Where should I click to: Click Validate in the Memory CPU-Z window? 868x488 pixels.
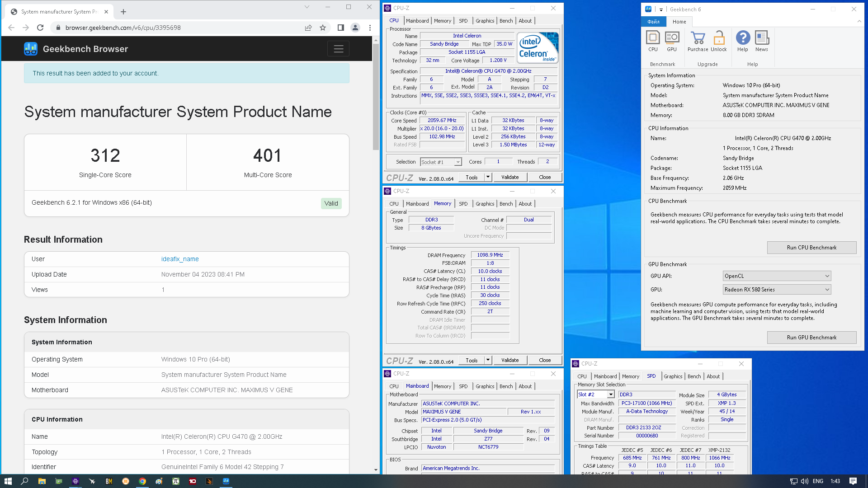[x=510, y=361]
